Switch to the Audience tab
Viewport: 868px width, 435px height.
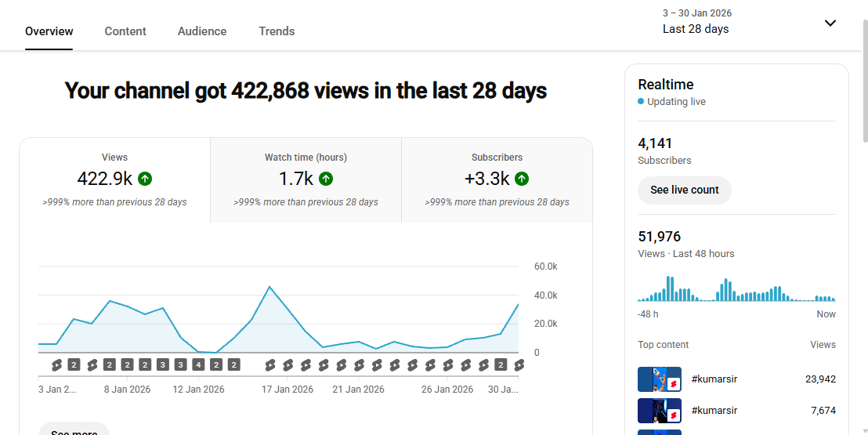pos(202,31)
